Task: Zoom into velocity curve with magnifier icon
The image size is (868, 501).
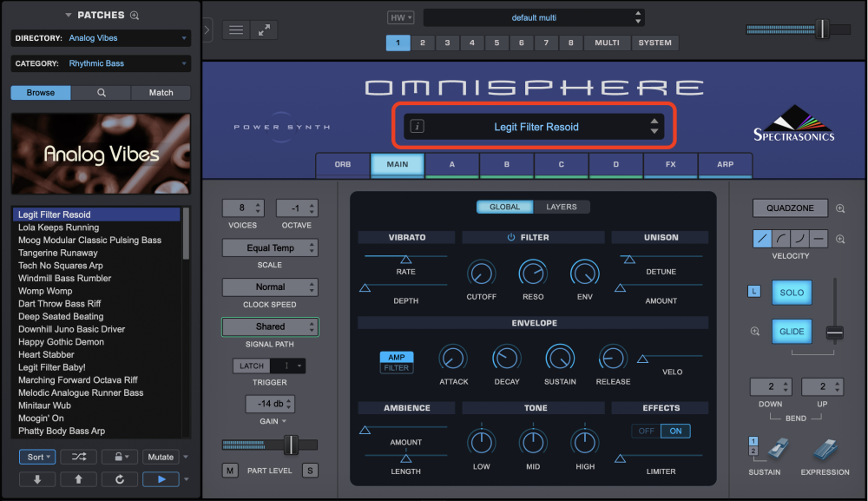Action: tap(840, 239)
